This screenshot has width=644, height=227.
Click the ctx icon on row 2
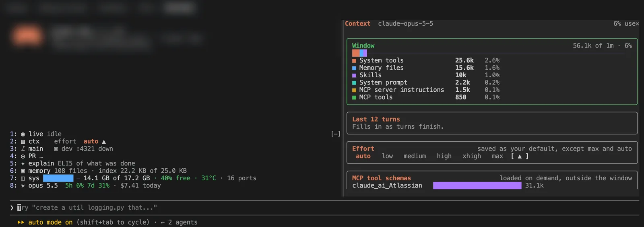coord(23,142)
